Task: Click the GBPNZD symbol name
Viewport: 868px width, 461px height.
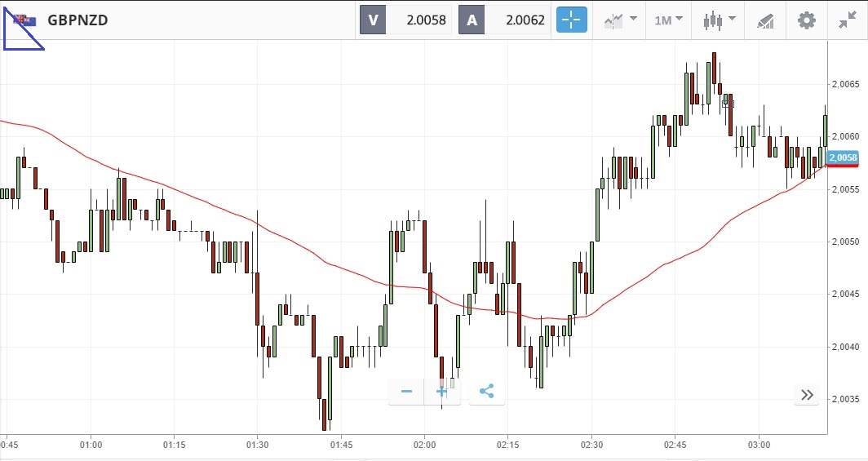Action: 78,20
